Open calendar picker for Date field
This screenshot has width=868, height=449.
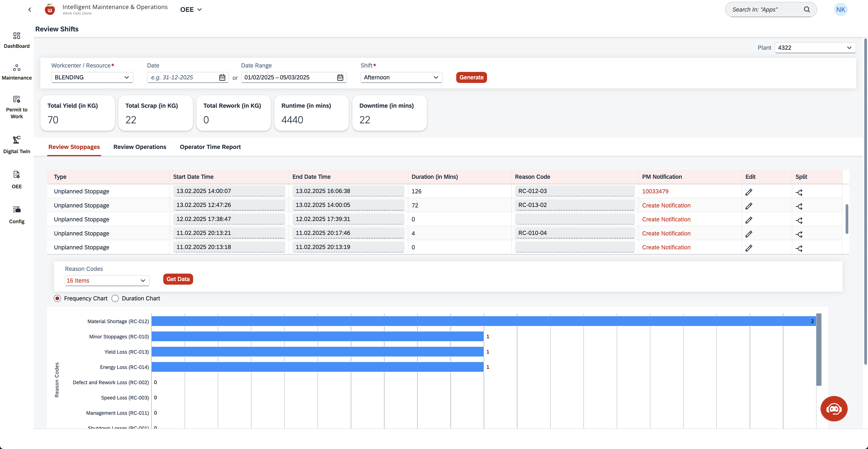point(222,78)
